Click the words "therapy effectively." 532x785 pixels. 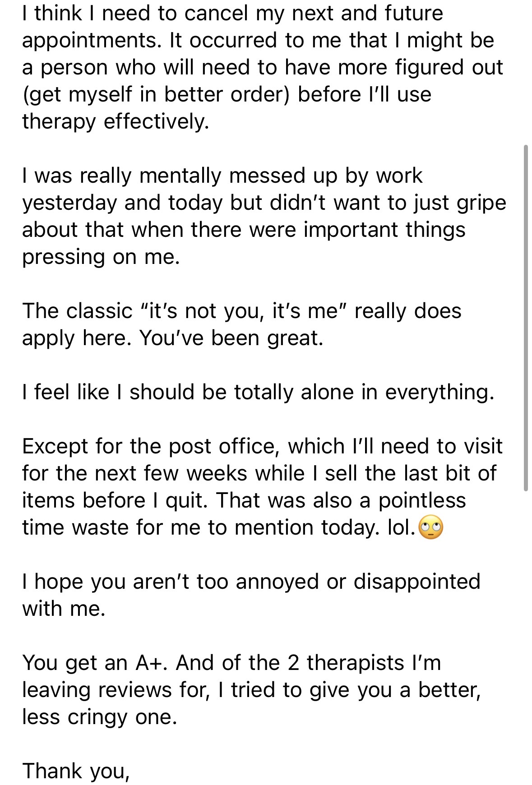[x=116, y=121]
